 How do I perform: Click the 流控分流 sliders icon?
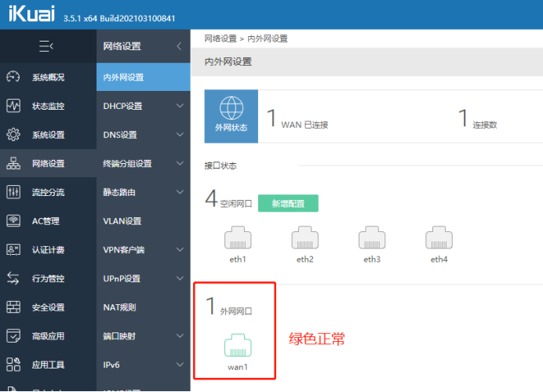(x=13, y=192)
